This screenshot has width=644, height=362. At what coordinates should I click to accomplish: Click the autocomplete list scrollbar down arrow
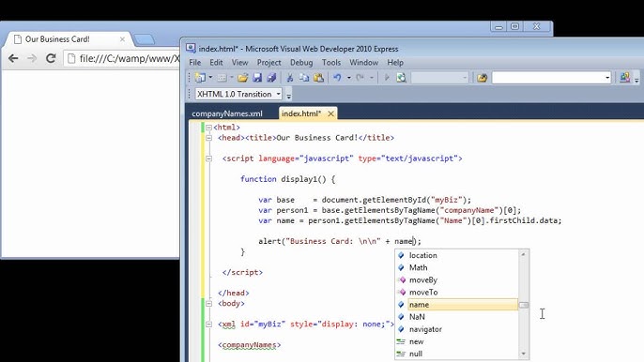tap(523, 354)
